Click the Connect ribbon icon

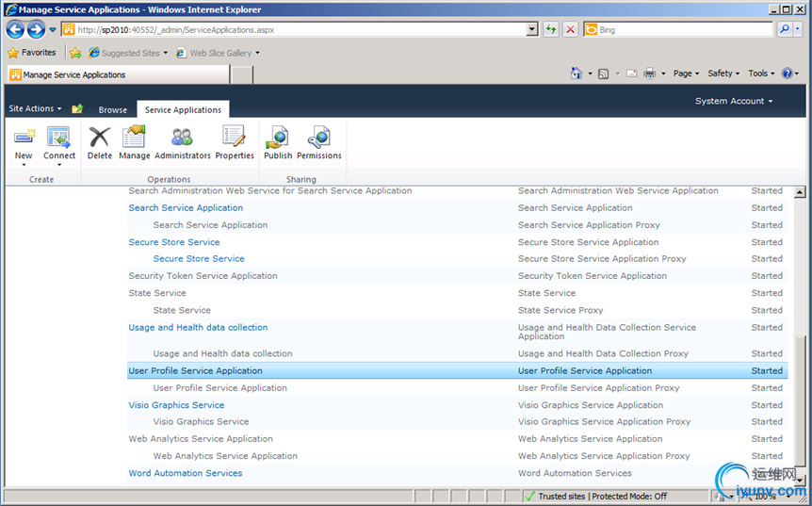59,138
